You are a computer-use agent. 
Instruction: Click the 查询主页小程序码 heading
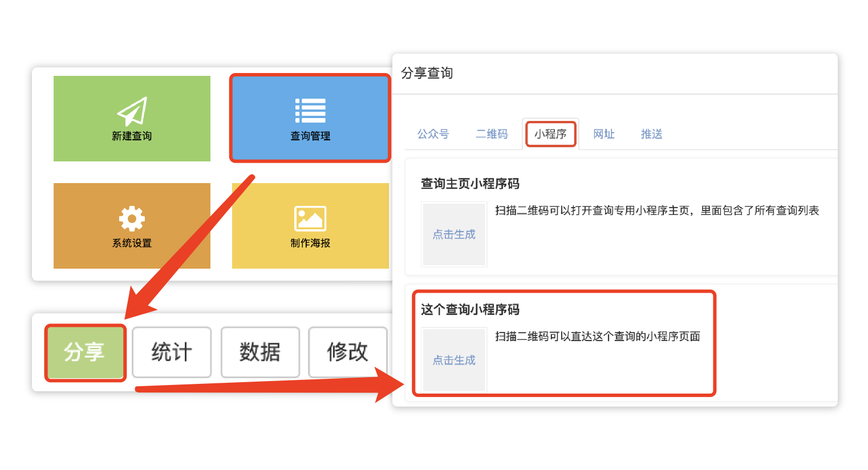coord(470,184)
